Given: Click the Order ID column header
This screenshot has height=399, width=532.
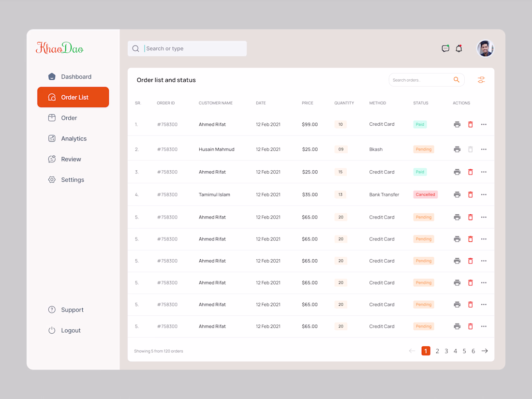Looking at the screenshot, I should tap(165, 103).
